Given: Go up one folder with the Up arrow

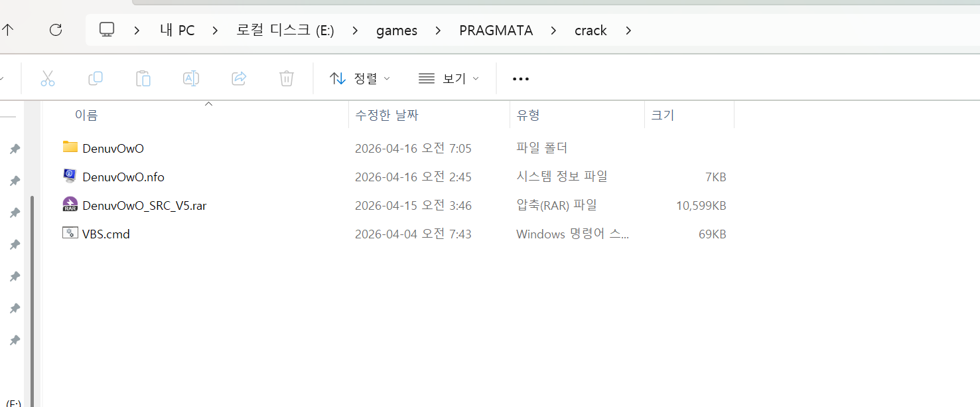Looking at the screenshot, I should 8,30.
